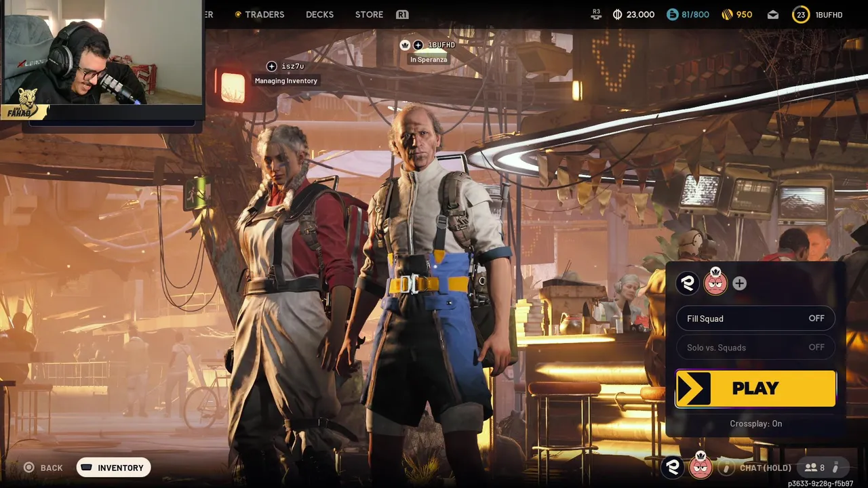
Task: Click the "In Speranza" status label
Action: [x=429, y=60]
